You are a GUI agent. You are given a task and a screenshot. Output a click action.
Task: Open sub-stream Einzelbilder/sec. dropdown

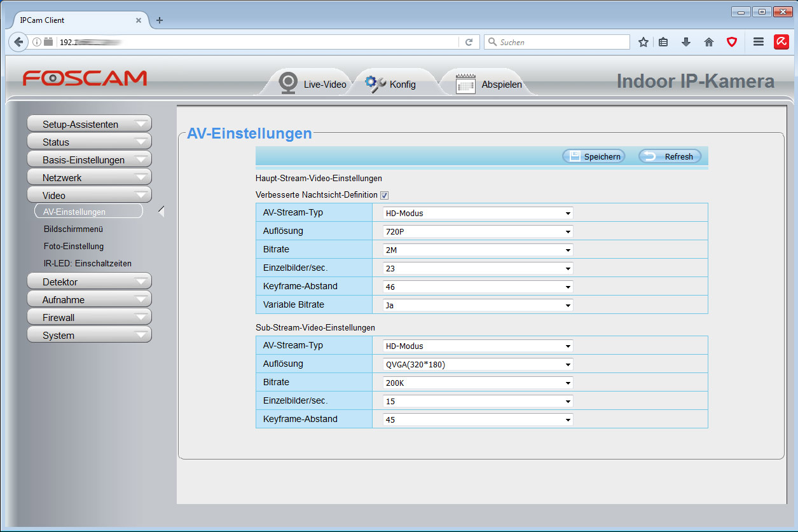click(478, 401)
